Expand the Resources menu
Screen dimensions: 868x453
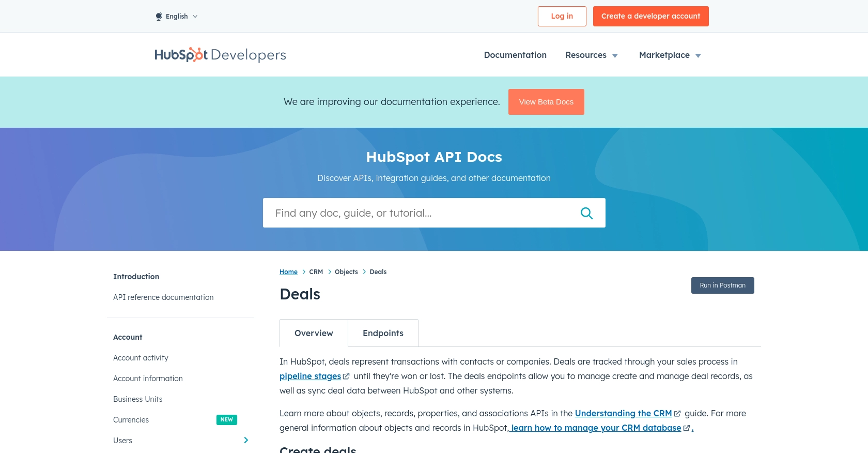coord(592,55)
